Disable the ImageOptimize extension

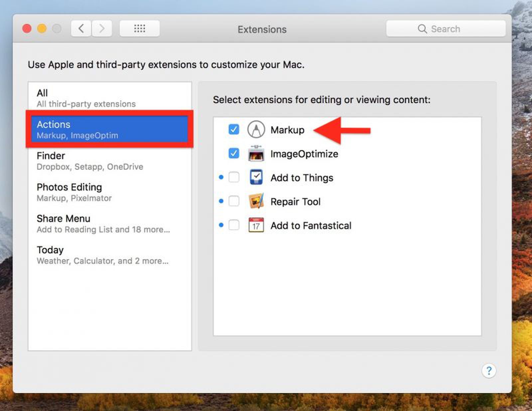click(234, 154)
